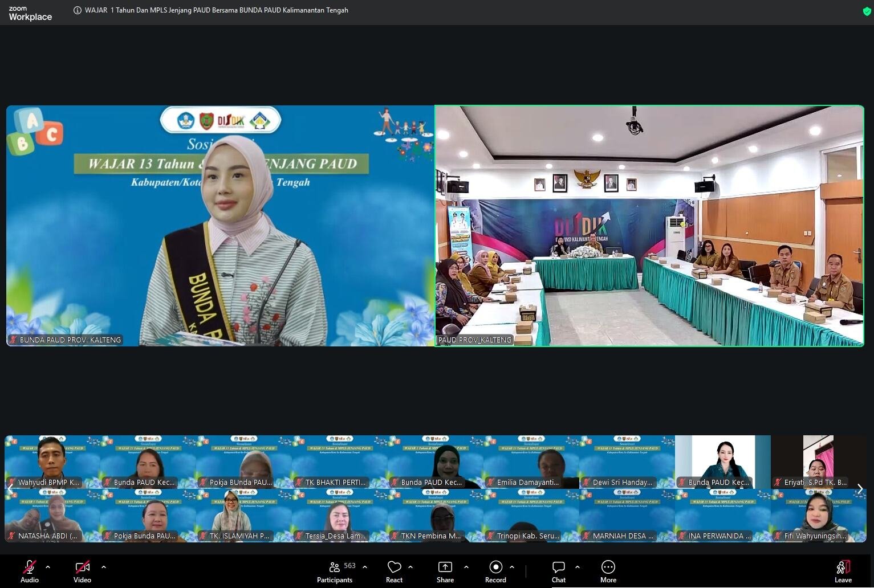Expand the React options arrow

410,567
